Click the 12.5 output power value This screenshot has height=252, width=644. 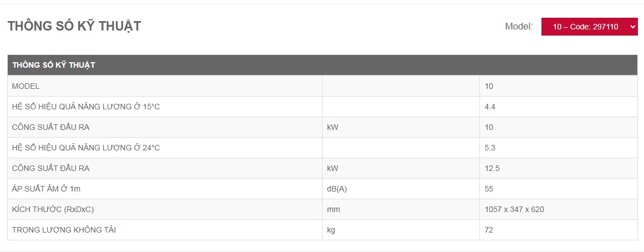492,169
